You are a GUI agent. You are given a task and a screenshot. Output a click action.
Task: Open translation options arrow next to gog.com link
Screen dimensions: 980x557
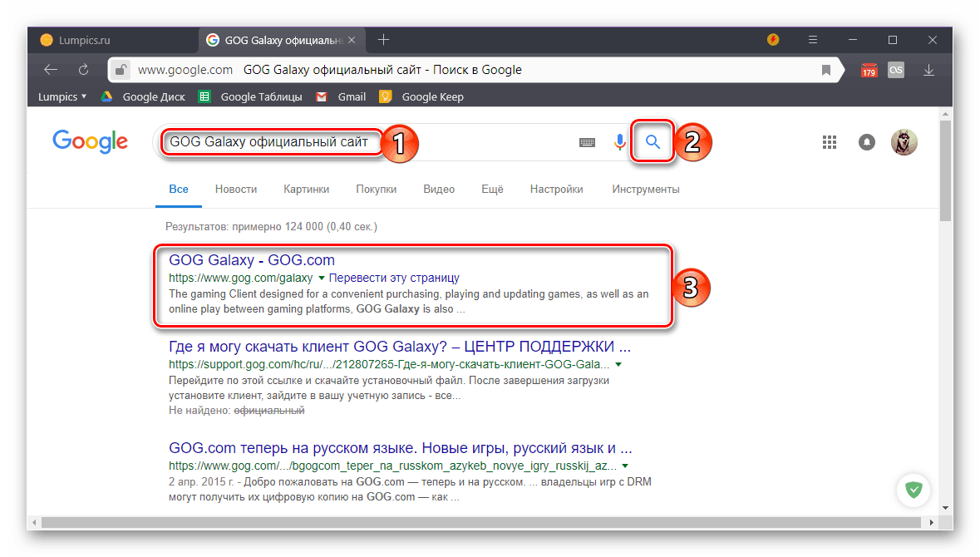click(322, 277)
